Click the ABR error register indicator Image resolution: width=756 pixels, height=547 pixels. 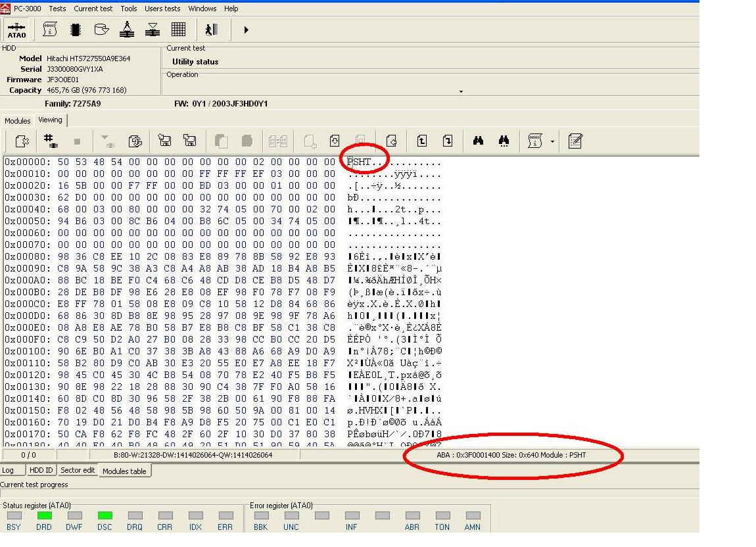[x=412, y=515]
